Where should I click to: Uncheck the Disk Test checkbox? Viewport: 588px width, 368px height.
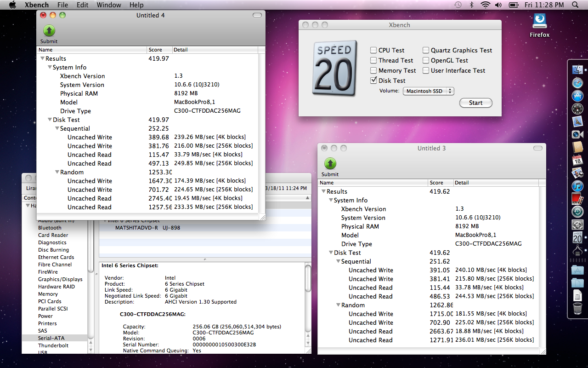click(373, 80)
